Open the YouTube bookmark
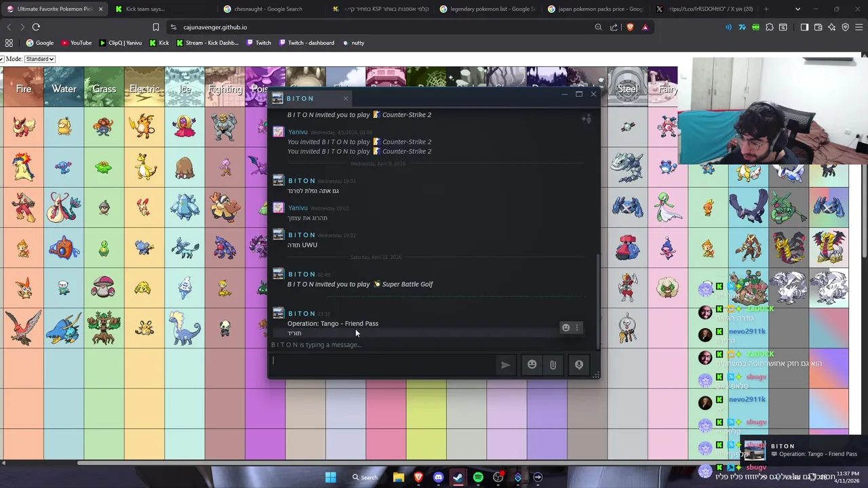 [76, 43]
